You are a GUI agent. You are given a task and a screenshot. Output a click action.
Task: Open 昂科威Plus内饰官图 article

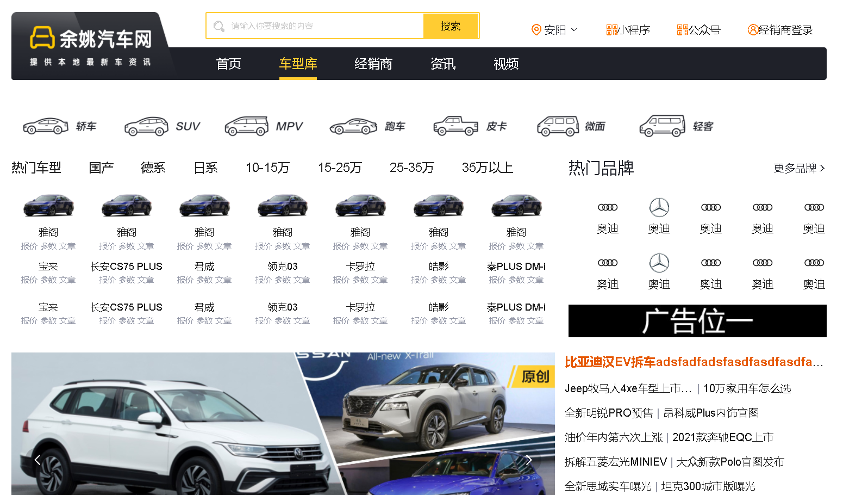pyautogui.click(x=711, y=413)
